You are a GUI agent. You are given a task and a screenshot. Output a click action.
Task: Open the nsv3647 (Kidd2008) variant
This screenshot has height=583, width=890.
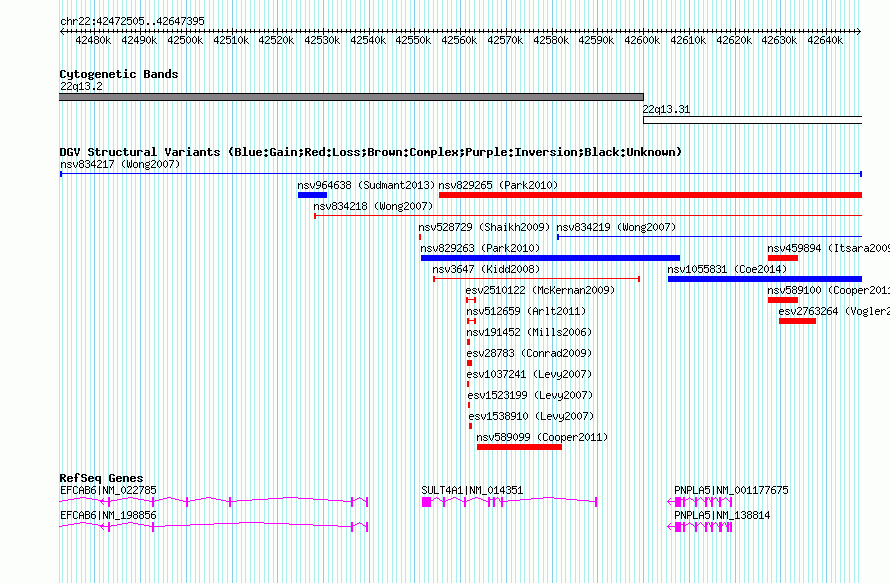[x=486, y=269]
